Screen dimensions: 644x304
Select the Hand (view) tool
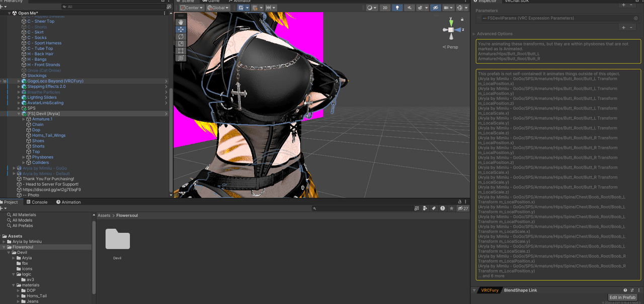pos(181,22)
